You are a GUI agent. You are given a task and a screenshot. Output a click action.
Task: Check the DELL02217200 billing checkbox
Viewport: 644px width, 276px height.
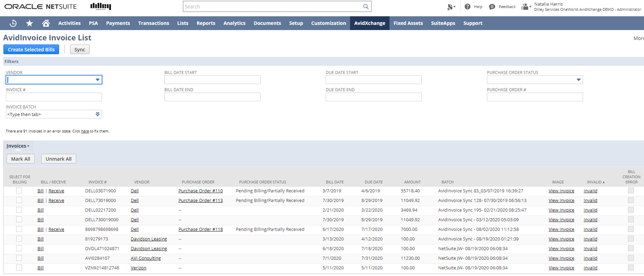[x=19, y=210]
